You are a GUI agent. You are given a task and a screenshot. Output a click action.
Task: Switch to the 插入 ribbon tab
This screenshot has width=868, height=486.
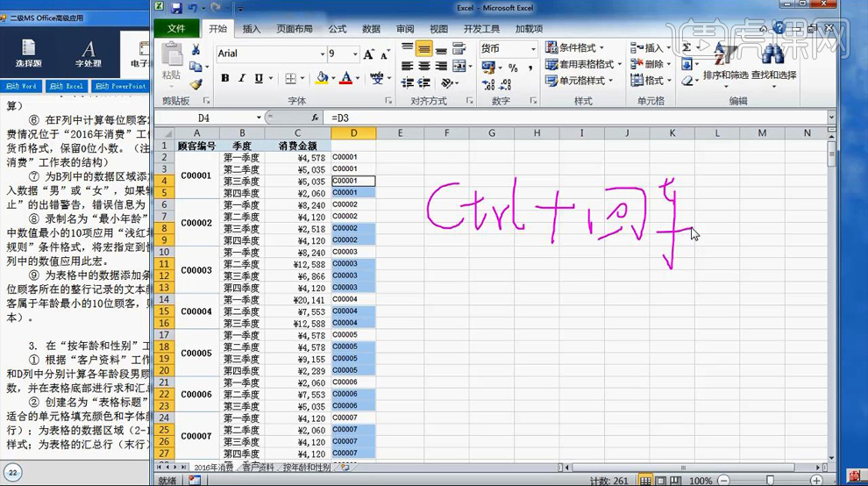(252, 29)
